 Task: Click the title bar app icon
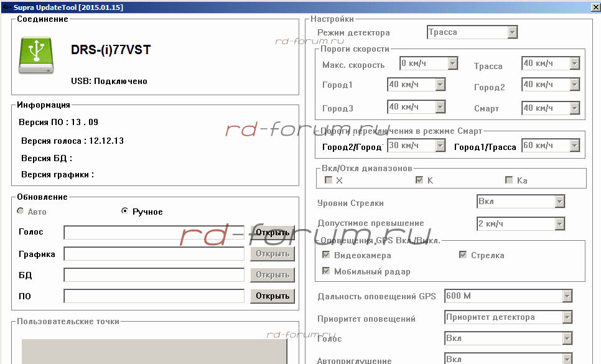pyautogui.click(x=7, y=7)
